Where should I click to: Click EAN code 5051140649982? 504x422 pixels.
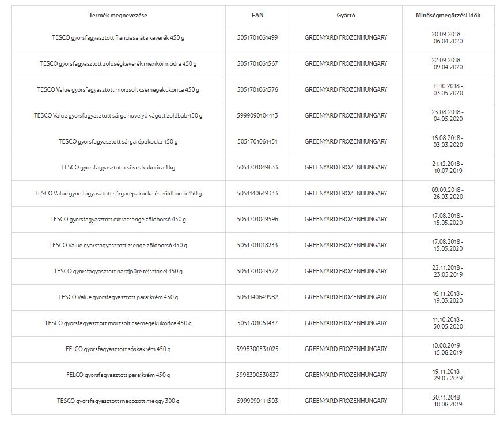tap(257, 297)
